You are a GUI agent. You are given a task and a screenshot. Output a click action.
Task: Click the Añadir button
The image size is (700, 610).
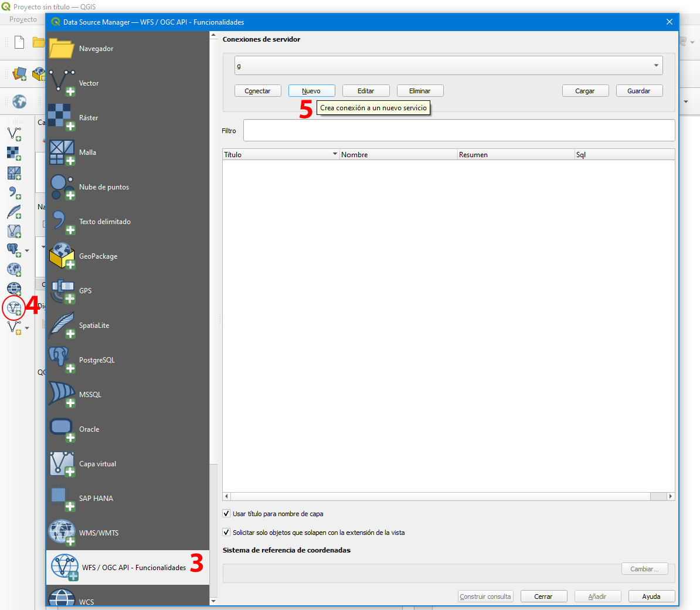coord(597,596)
